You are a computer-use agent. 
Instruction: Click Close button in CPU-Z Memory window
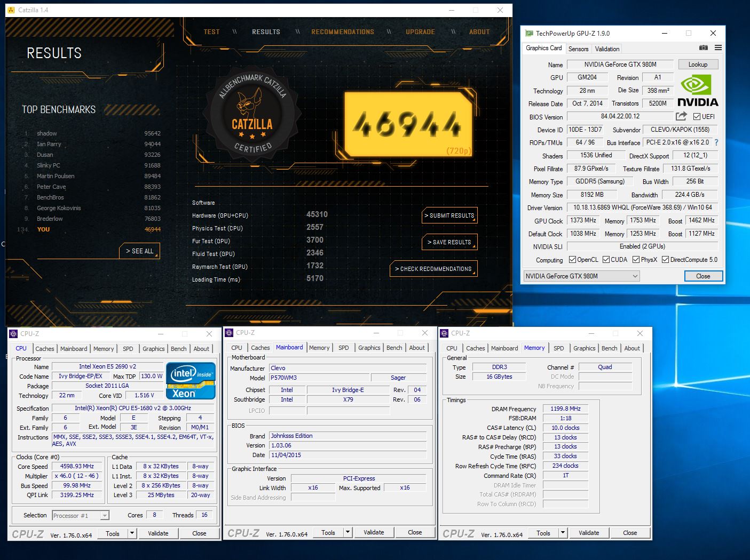tap(630, 533)
